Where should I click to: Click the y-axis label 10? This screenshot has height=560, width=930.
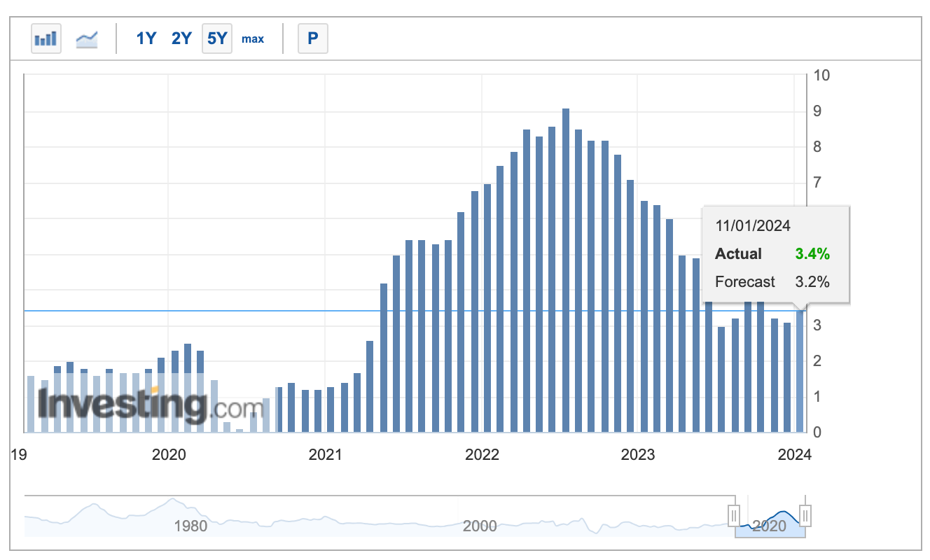(821, 76)
